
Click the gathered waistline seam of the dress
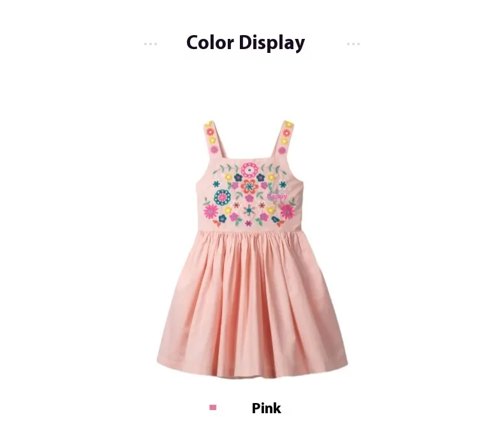(x=249, y=232)
